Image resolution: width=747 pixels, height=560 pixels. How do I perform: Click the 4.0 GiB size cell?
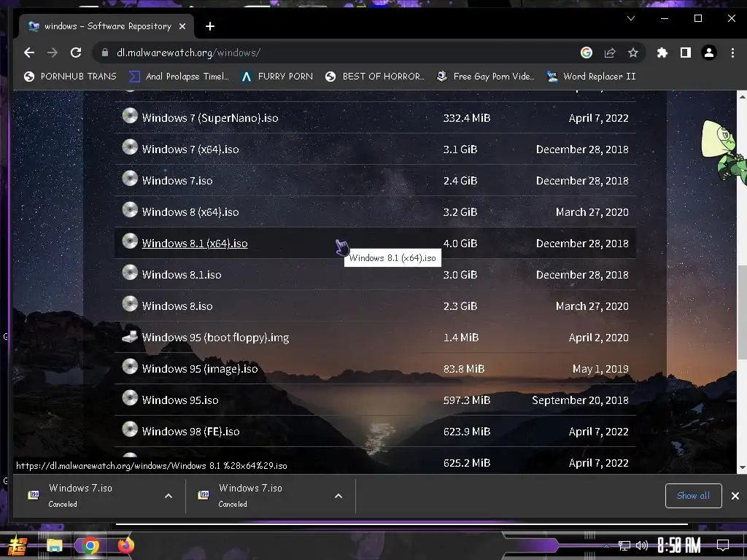click(x=460, y=244)
